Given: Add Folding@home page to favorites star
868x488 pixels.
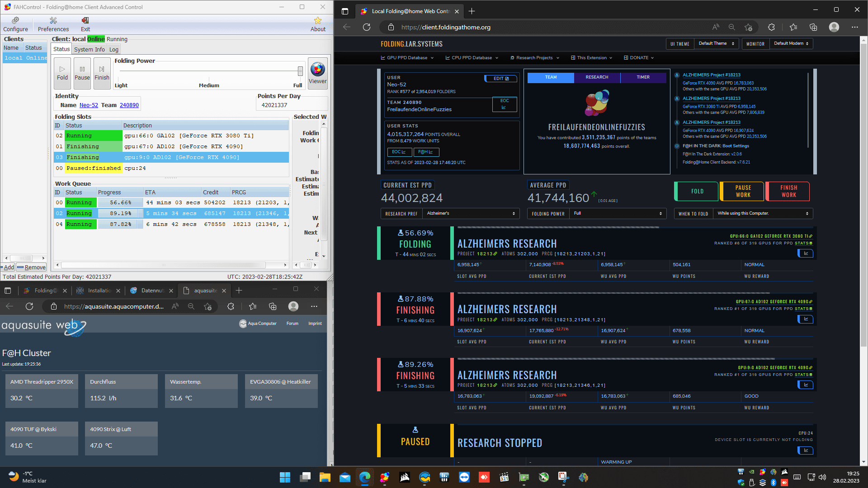Looking at the screenshot, I should coord(748,27).
